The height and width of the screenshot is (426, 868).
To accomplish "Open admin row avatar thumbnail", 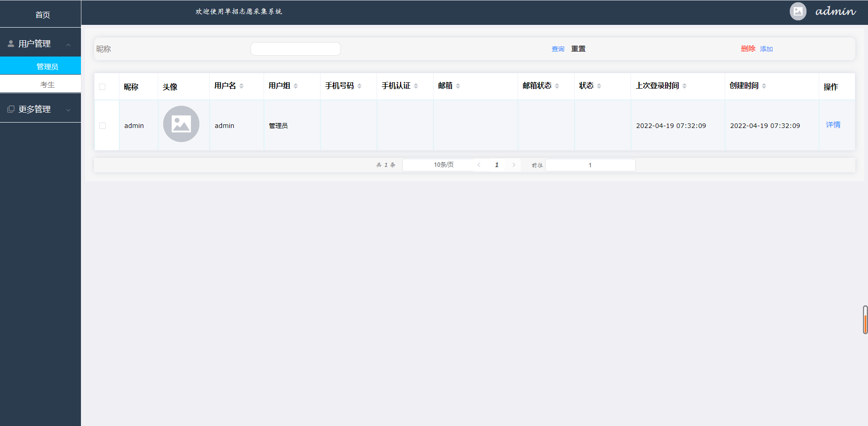I will [181, 124].
